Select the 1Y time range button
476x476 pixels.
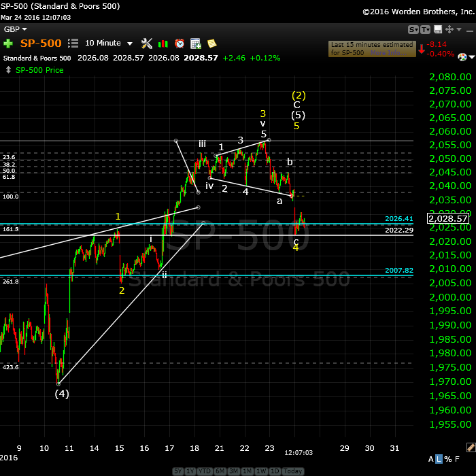click(x=190, y=471)
